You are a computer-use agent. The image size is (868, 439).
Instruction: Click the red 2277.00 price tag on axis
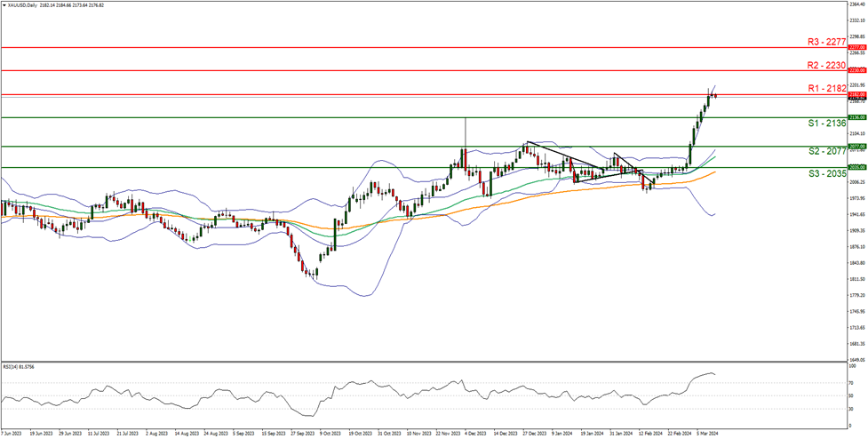click(856, 47)
